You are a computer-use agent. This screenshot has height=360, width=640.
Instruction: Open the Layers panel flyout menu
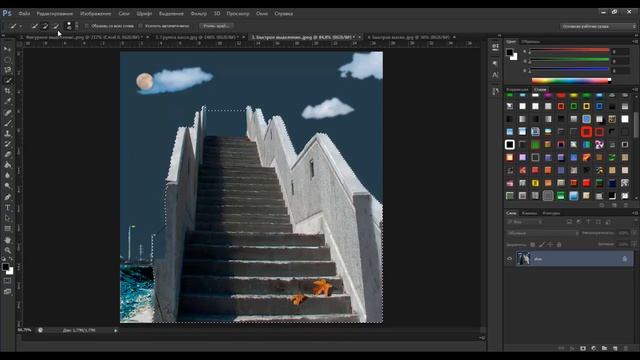(x=635, y=213)
